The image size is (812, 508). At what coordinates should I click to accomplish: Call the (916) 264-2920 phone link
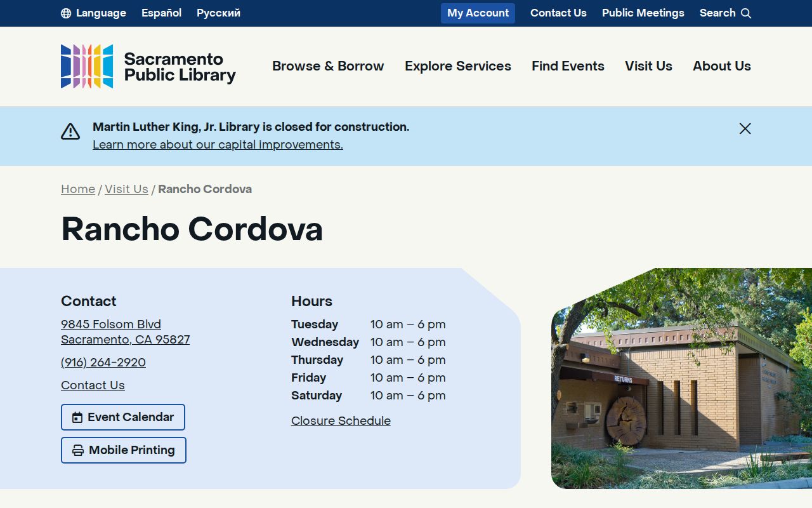click(103, 363)
